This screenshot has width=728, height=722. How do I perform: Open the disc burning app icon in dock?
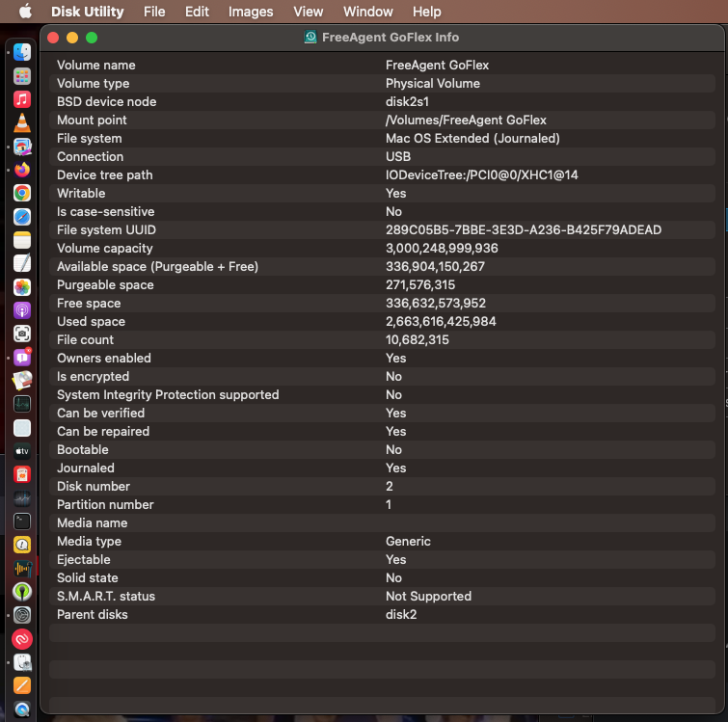(22, 381)
